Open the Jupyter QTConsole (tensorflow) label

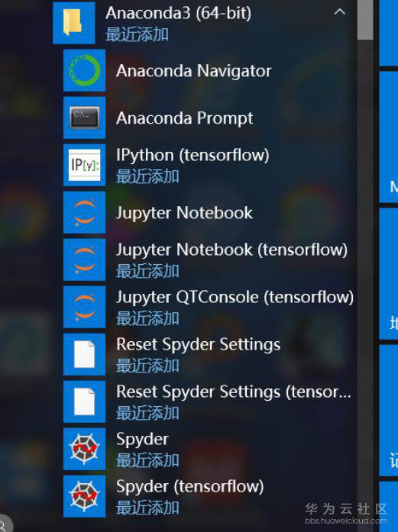tap(235, 297)
